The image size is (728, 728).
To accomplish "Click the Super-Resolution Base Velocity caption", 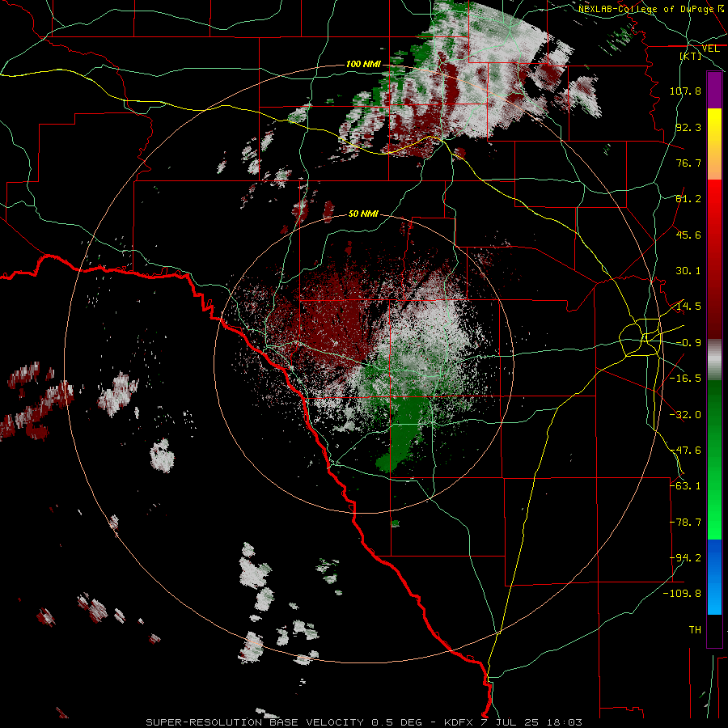I will (363, 722).
